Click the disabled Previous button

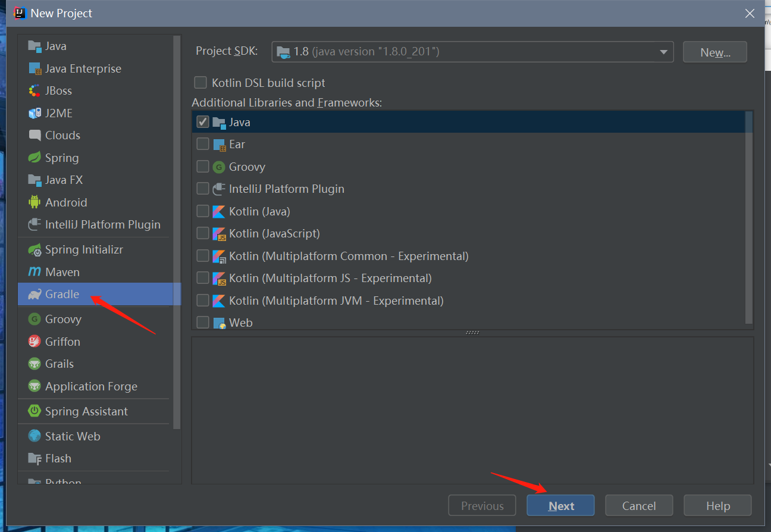coord(482,506)
